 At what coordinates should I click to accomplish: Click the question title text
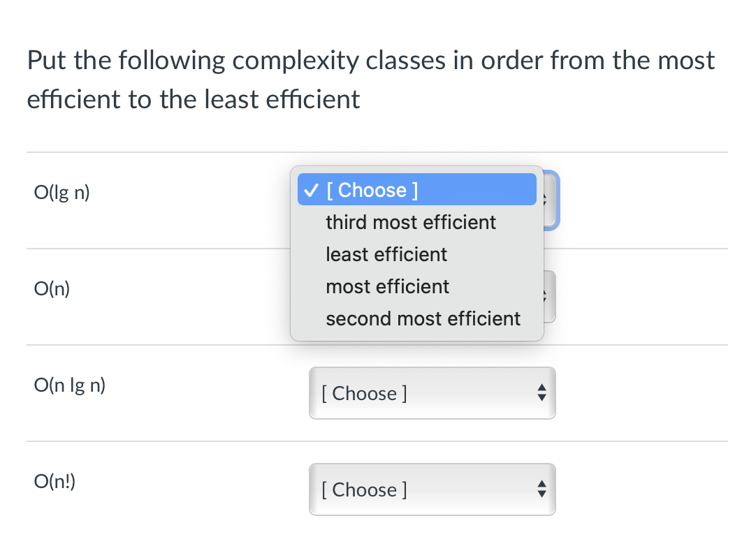[x=370, y=79]
